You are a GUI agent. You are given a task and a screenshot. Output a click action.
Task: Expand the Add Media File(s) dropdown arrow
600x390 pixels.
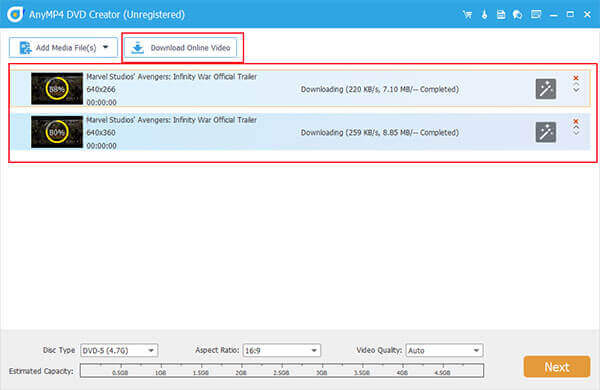(106, 47)
